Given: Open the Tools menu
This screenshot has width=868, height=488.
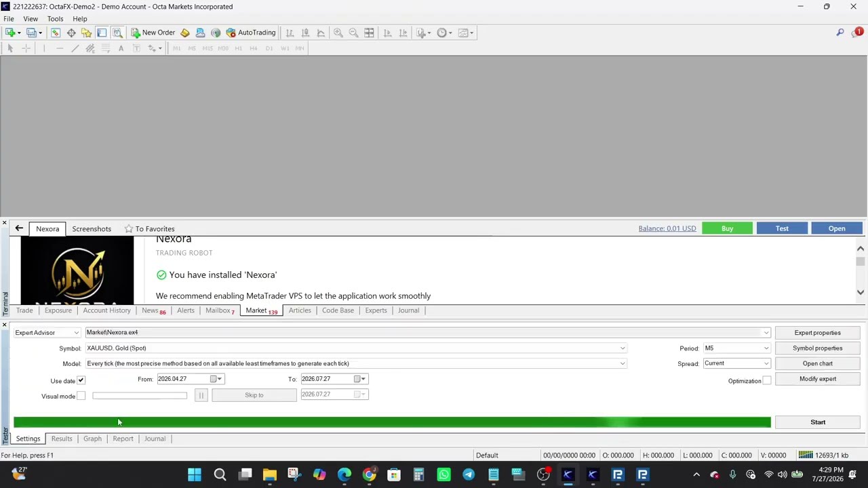Looking at the screenshot, I should tap(55, 19).
